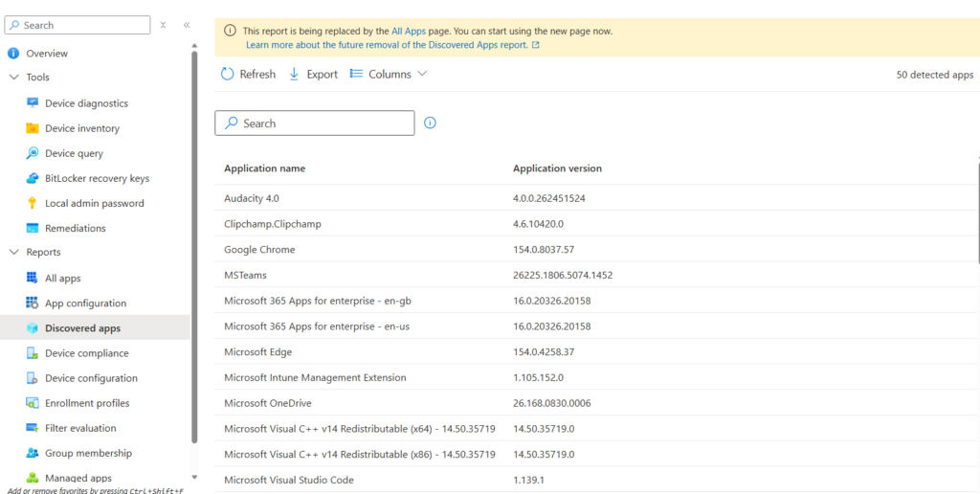The image size is (980, 494).
Task: Open the Columns dropdown chevron
Action: pyautogui.click(x=422, y=74)
